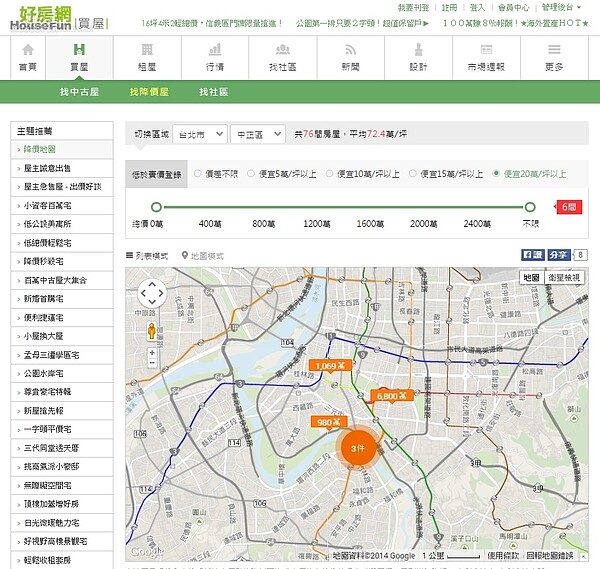This screenshot has height=569, width=600.
Task: Expand the 中正區 district dropdown
Action: [259, 133]
